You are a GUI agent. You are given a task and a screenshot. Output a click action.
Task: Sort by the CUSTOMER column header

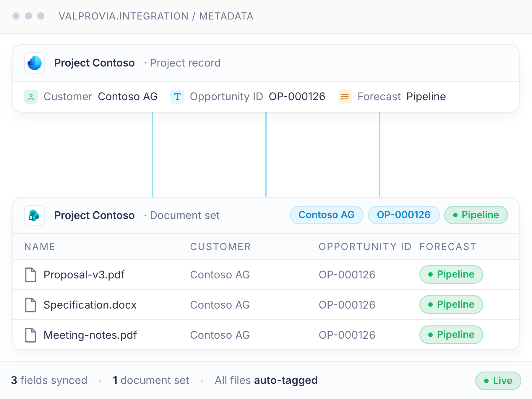click(220, 246)
